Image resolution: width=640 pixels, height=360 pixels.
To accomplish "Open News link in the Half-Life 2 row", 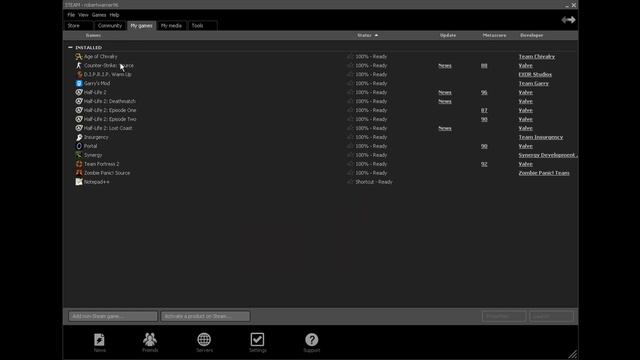I will tap(445, 92).
